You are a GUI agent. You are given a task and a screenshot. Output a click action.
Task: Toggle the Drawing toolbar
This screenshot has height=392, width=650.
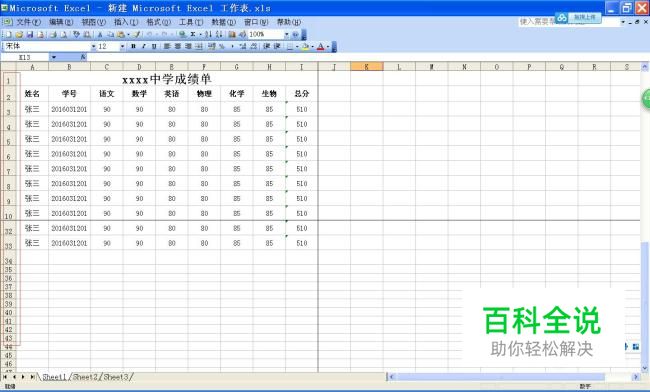pos(243,34)
